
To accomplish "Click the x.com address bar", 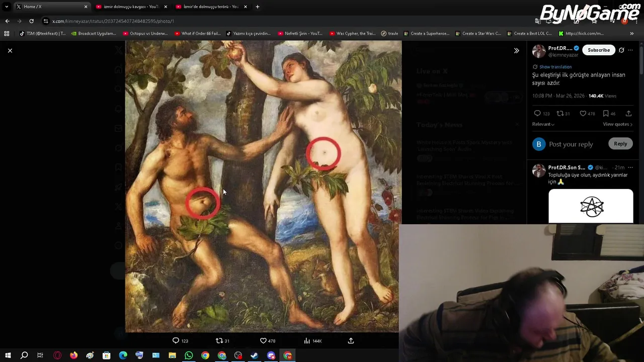I will click(282, 21).
